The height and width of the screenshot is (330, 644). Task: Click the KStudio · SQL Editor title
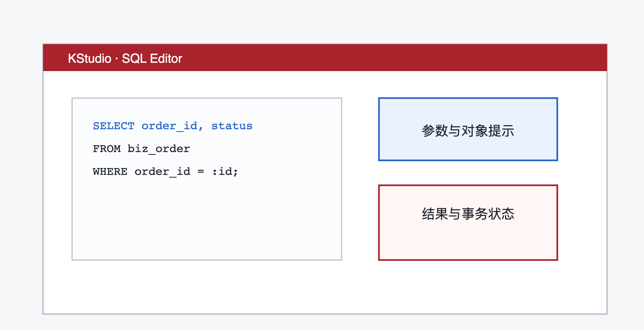[x=125, y=59]
